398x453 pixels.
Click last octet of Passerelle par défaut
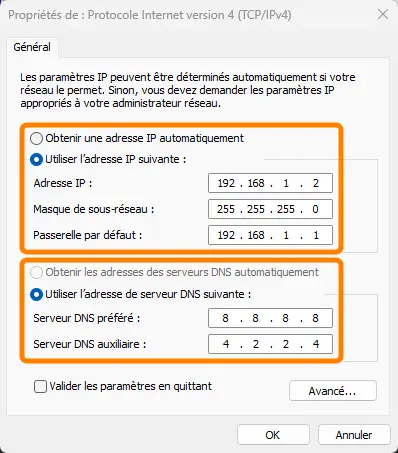click(316, 235)
